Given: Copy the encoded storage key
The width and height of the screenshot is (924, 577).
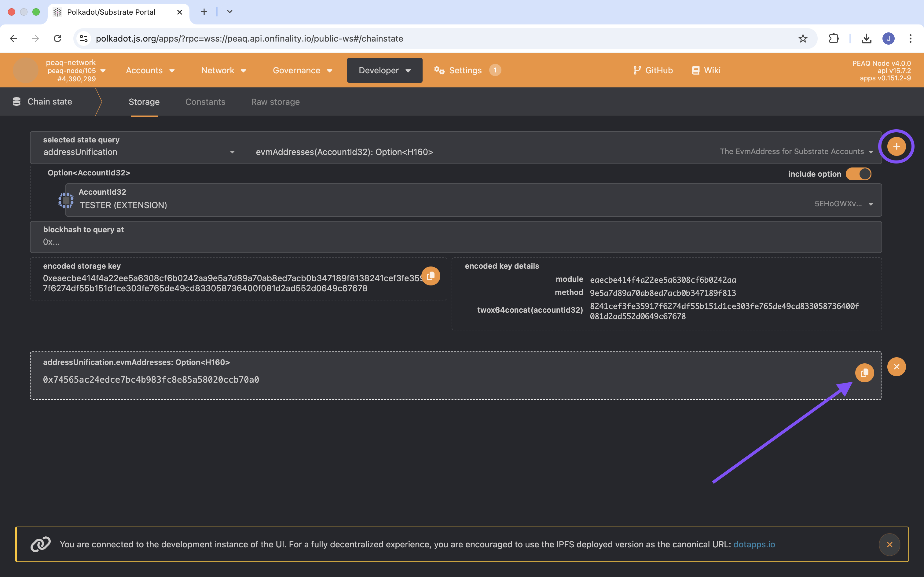Looking at the screenshot, I should (431, 276).
